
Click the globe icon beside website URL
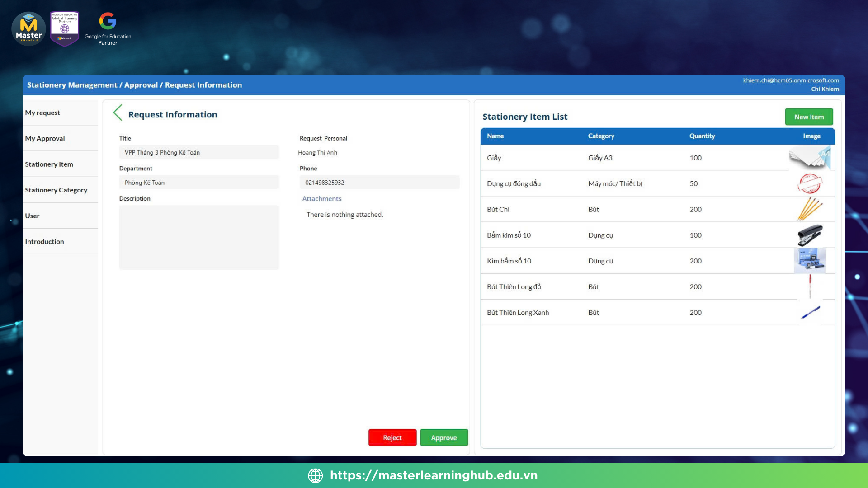(x=315, y=475)
